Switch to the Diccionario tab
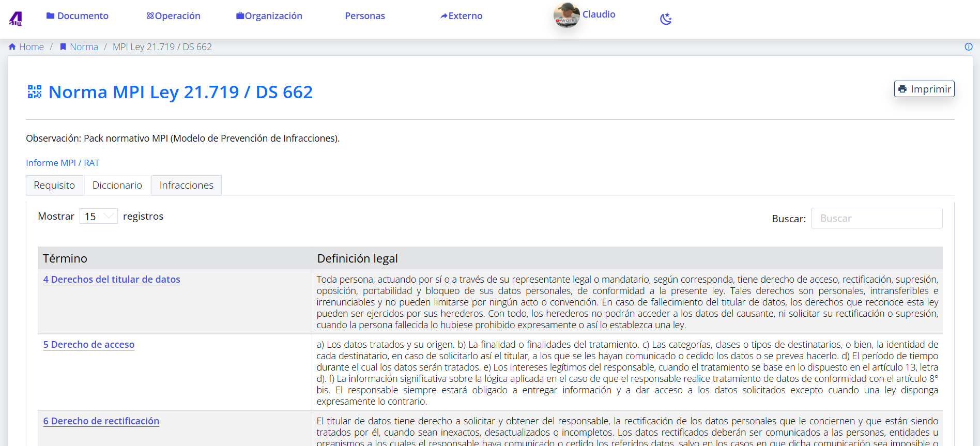980x446 pixels. (117, 185)
